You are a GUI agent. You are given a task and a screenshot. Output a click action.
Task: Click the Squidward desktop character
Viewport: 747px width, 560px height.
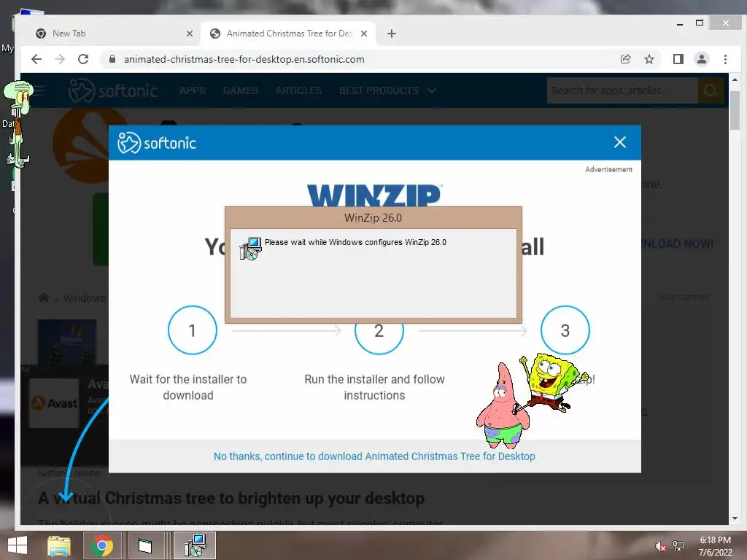(x=18, y=124)
